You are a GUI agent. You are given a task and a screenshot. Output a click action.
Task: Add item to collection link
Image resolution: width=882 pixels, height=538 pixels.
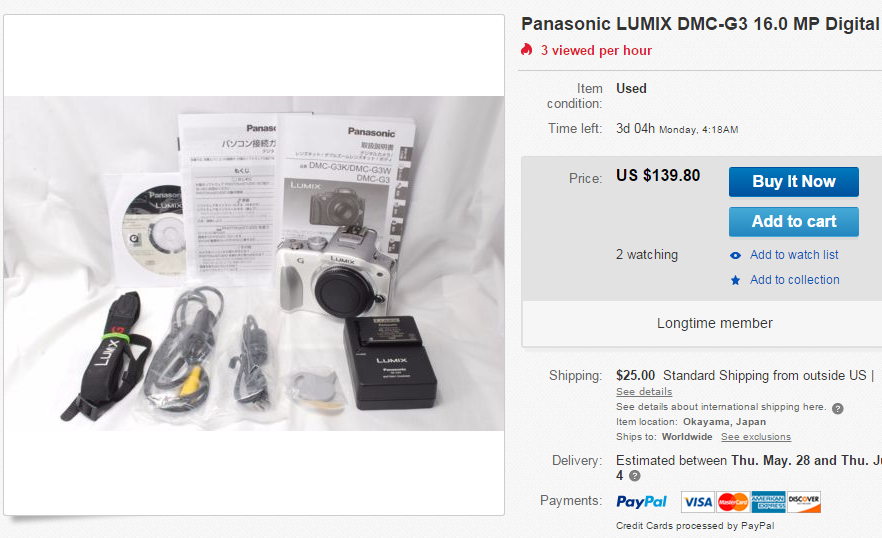click(794, 280)
